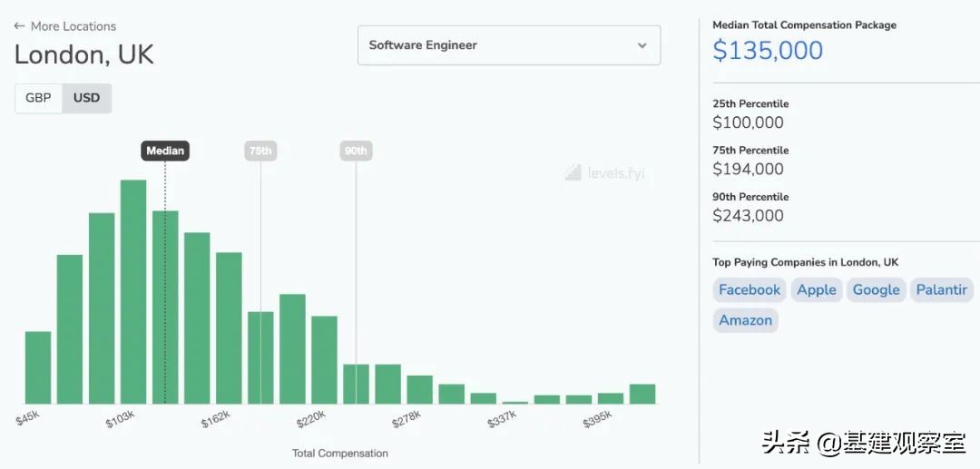
Task: Click the $135,000 median compensation value
Action: (768, 50)
